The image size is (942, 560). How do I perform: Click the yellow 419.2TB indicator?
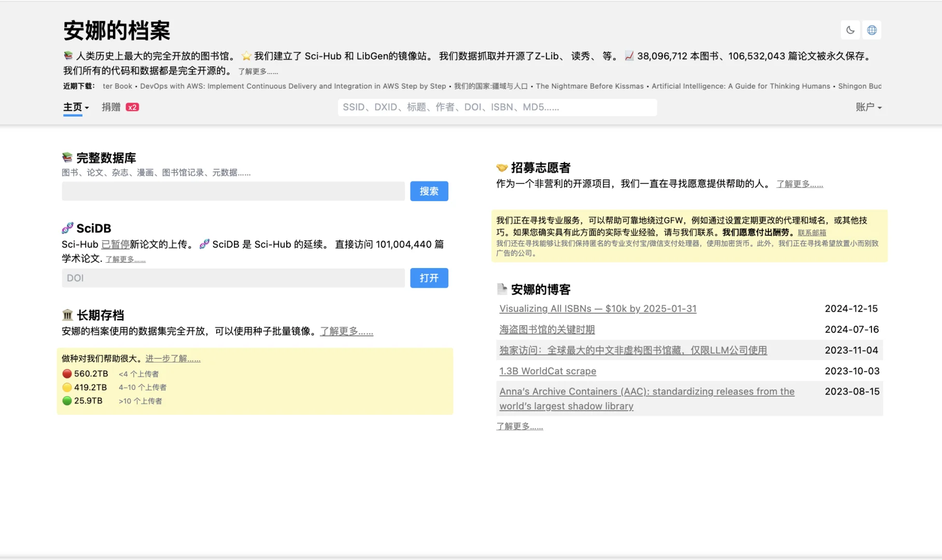point(67,387)
